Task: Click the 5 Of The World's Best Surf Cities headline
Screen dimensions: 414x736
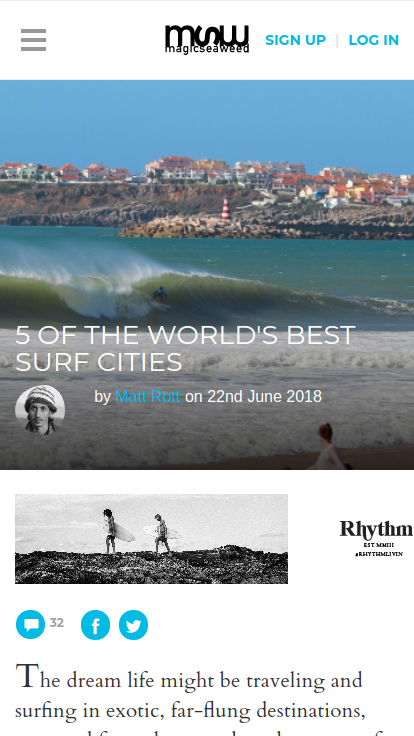Action: point(185,348)
